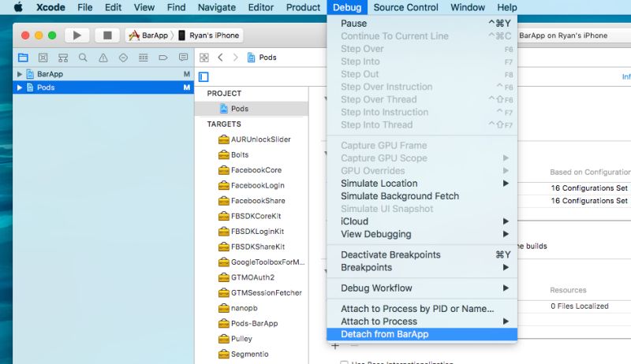Viewport: 631px width, 364px height.
Task: Open the Debug Workflow submenu
Action: (x=422, y=288)
